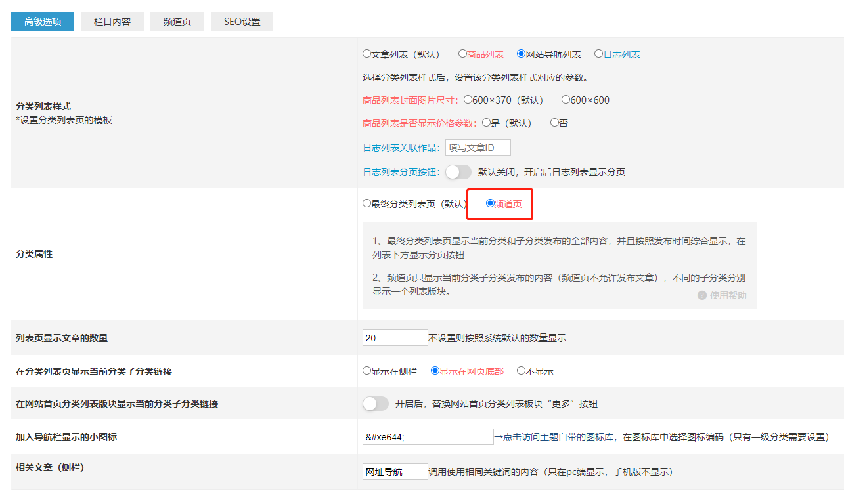Screen dimensions: 844x504
Task: Click the 分类属性 label text
Action: pyautogui.click(x=34, y=254)
